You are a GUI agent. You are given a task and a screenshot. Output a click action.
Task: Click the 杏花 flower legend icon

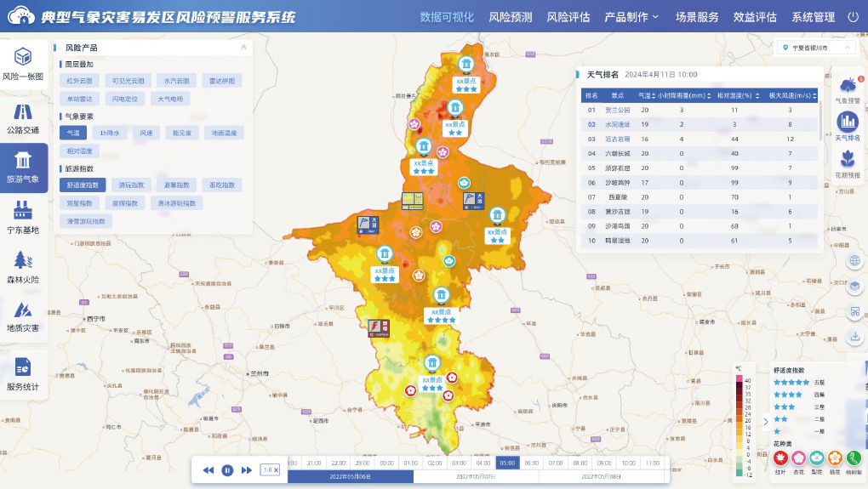798,458
